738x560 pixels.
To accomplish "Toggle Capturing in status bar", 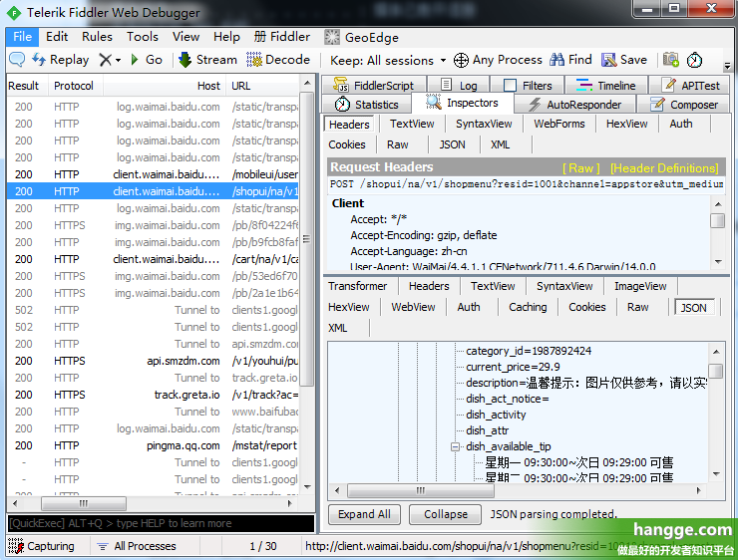I will [42, 546].
